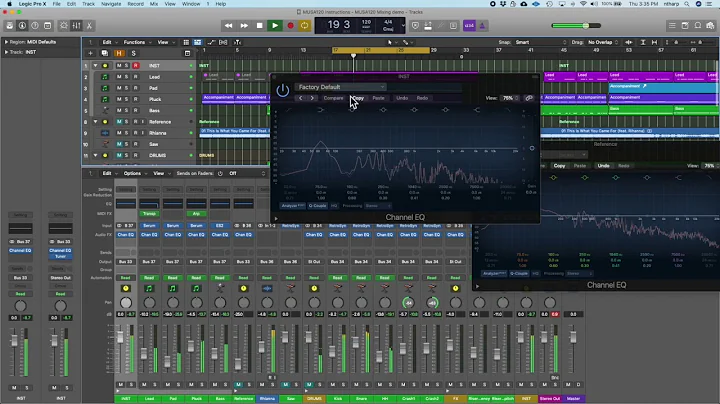This screenshot has height=404, width=720.
Task: Open Quick Help question icon
Action: [x=35, y=26]
